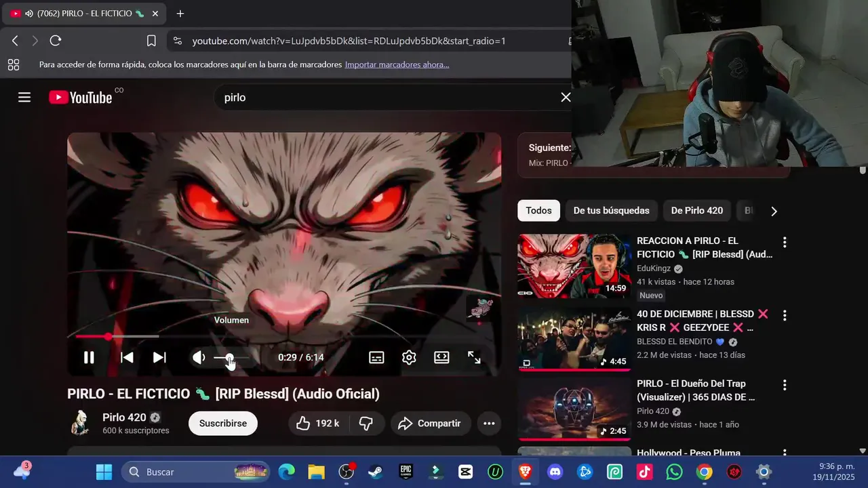The height and width of the screenshot is (488, 868).
Task: Open options for El Dueño Del Trap video
Action: 785,385
